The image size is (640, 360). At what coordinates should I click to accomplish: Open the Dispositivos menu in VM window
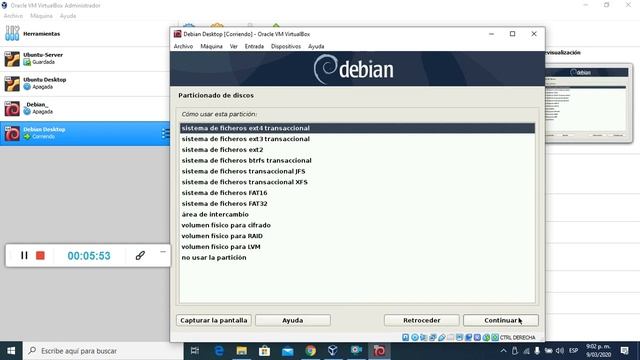[x=286, y=47]
